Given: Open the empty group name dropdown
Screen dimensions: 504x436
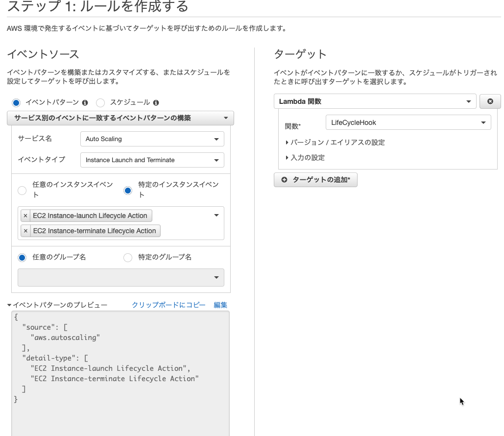Looking at the screenshot, I should coord(121,277).
